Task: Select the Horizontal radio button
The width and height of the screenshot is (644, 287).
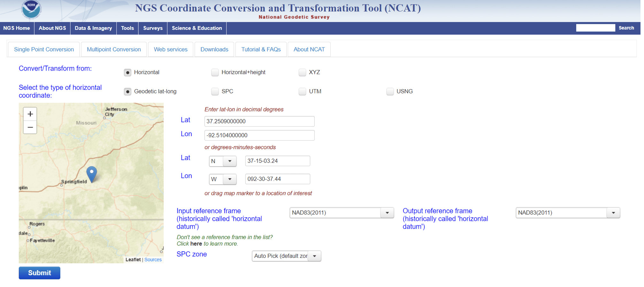Action: pos(127,73)
